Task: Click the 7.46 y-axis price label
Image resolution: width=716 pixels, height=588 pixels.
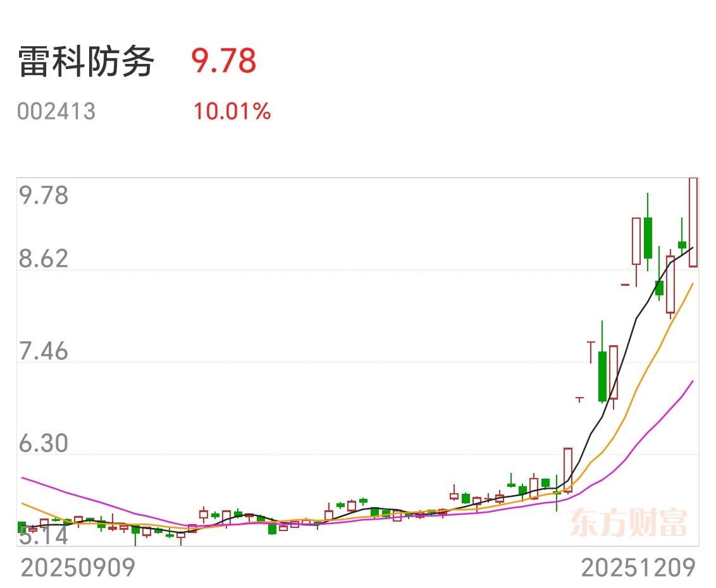Action: 44,352
